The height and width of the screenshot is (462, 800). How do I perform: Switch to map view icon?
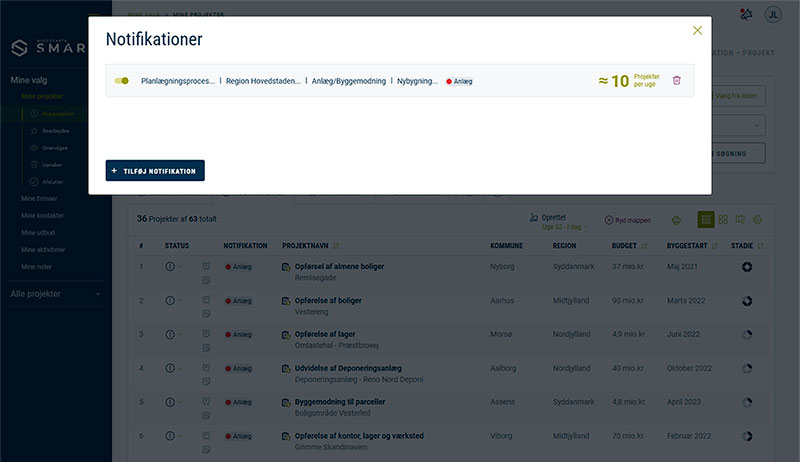pos(740,219)
